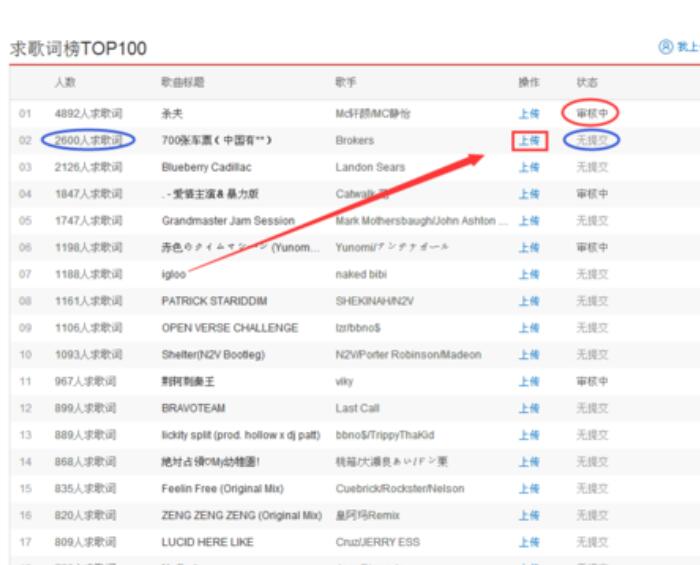Click 上传 in the PATRICK STARIDDIM row
This screenshot has width=700, height=565.
click(x=528, y=301)
